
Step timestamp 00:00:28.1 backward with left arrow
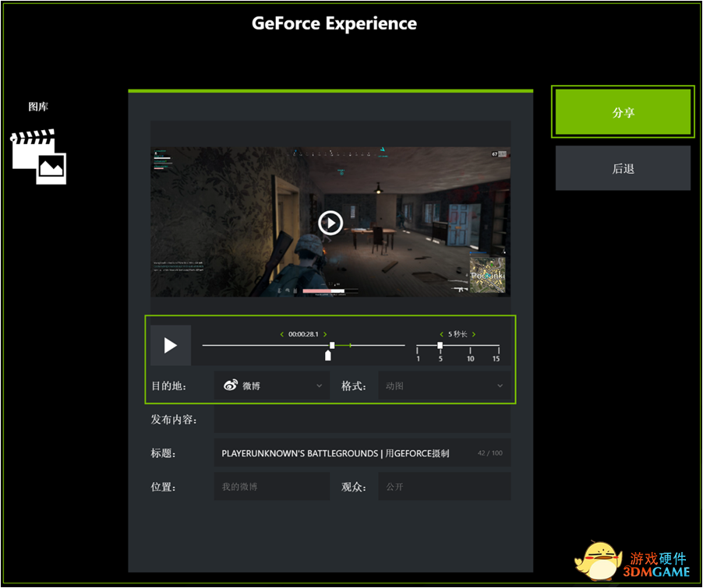coord(281,334)
